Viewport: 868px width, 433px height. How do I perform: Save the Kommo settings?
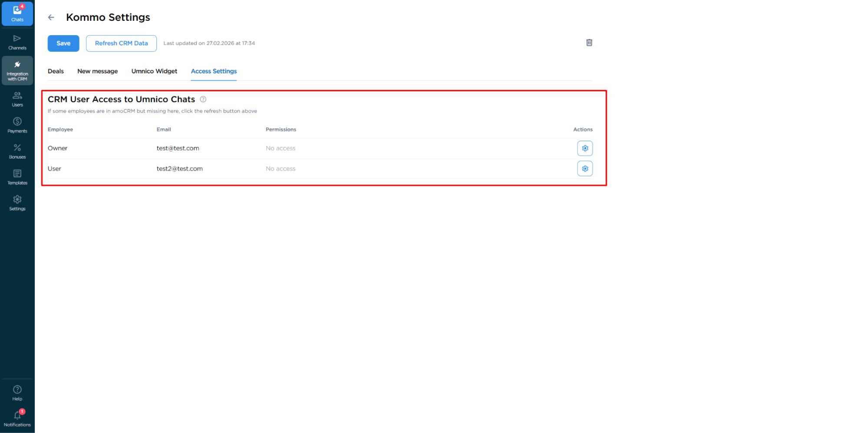[x=63, y=43]
